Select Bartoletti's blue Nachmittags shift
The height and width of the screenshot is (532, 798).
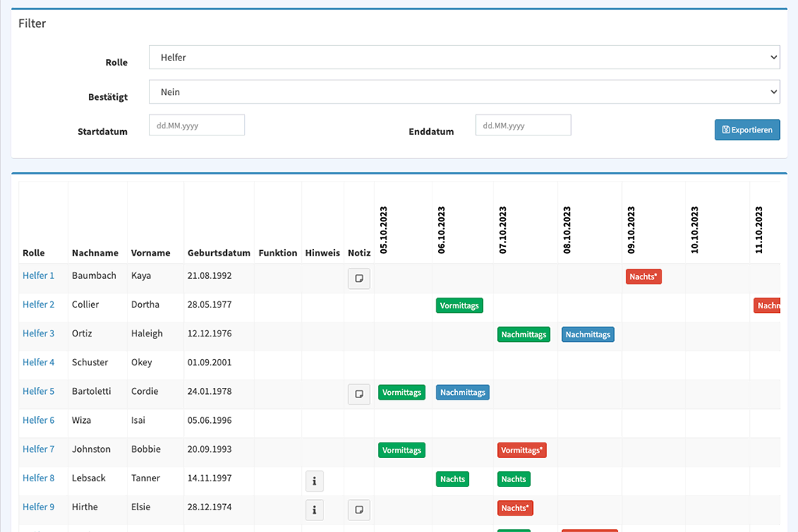(x=462, y=393)
